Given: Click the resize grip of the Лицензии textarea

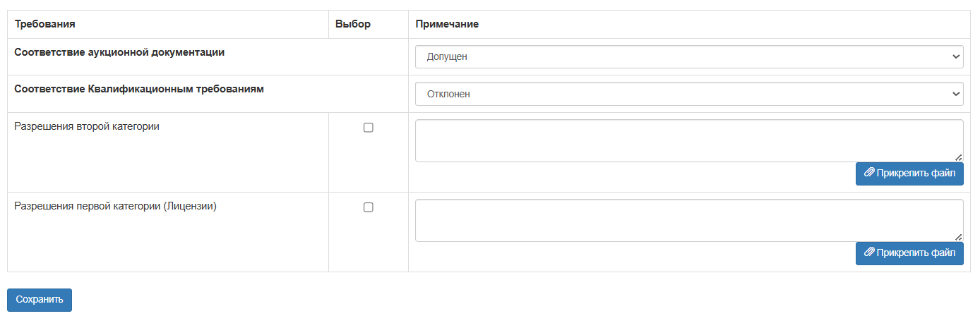Looking at the screenshot, I should 958,237.
